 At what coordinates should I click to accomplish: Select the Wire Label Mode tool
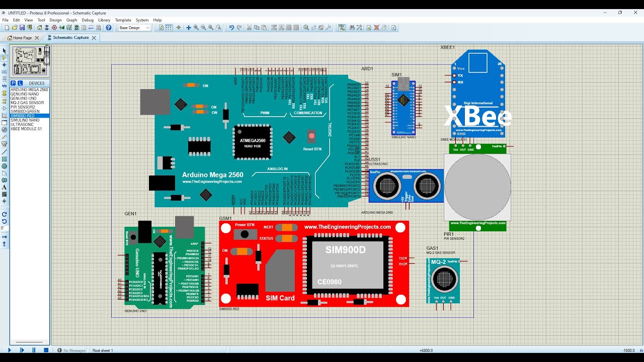coord(5,72)
